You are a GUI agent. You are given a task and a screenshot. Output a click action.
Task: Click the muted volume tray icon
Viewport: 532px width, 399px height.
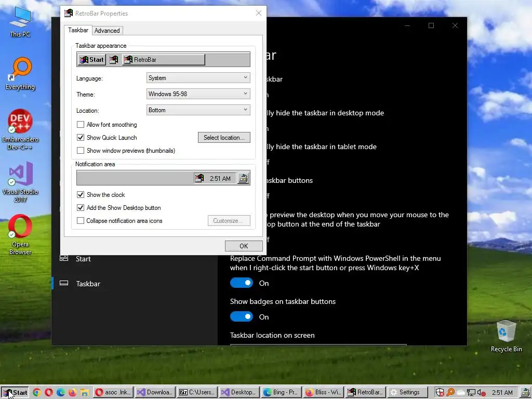(481, 393)
